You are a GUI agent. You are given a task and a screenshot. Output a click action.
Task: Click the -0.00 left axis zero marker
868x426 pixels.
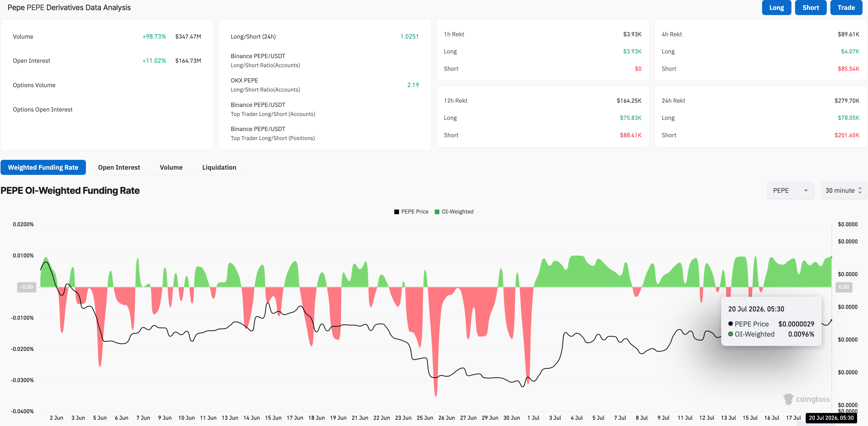coord(27,287)
